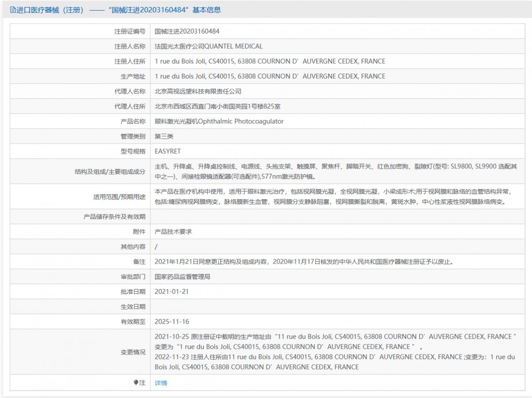Select the intended use text starting 本产品在医疗机构中使用

[333, 196]
